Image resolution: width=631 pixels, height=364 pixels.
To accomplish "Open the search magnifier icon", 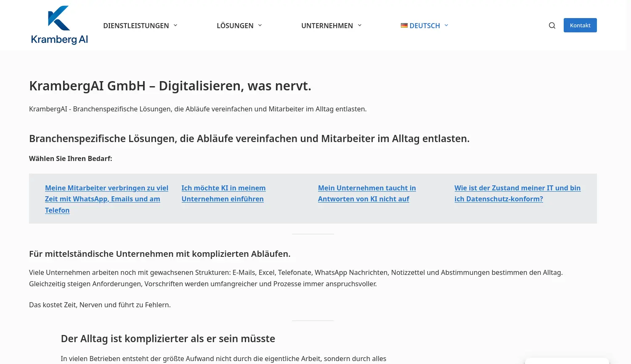I will pyautogui.click(x=552, y=26).
